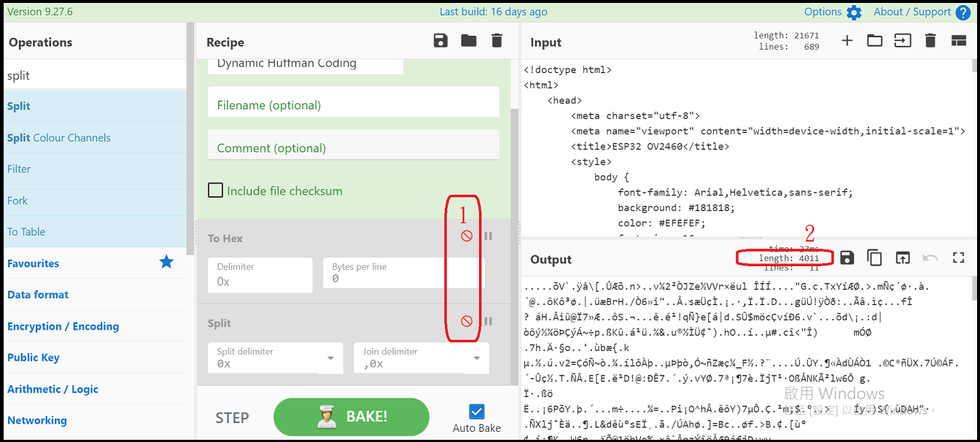
Task: Click the Filename (optional) field
Action: tap(354, 102)
